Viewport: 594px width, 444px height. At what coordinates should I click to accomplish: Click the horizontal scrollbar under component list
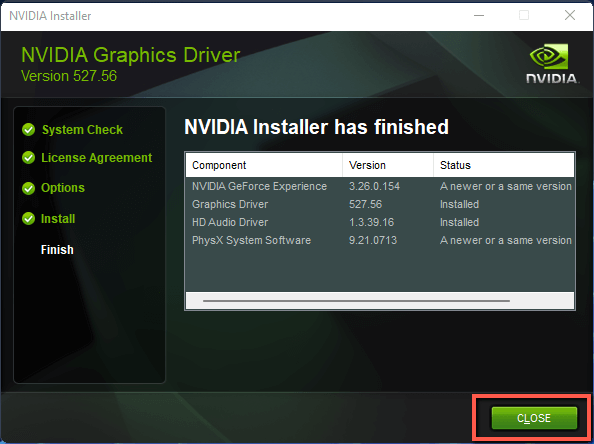coord(356,301)
